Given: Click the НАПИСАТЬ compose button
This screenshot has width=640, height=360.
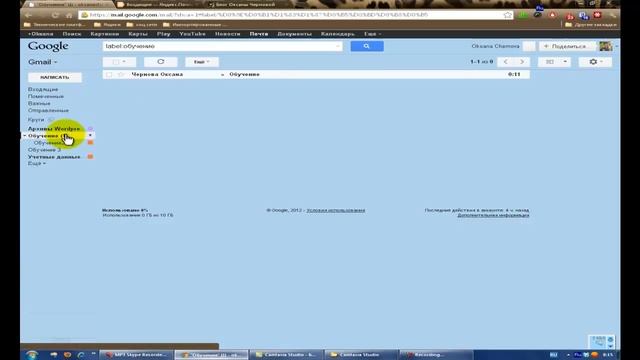Looking at the screenshot, I should click(55, 77).
